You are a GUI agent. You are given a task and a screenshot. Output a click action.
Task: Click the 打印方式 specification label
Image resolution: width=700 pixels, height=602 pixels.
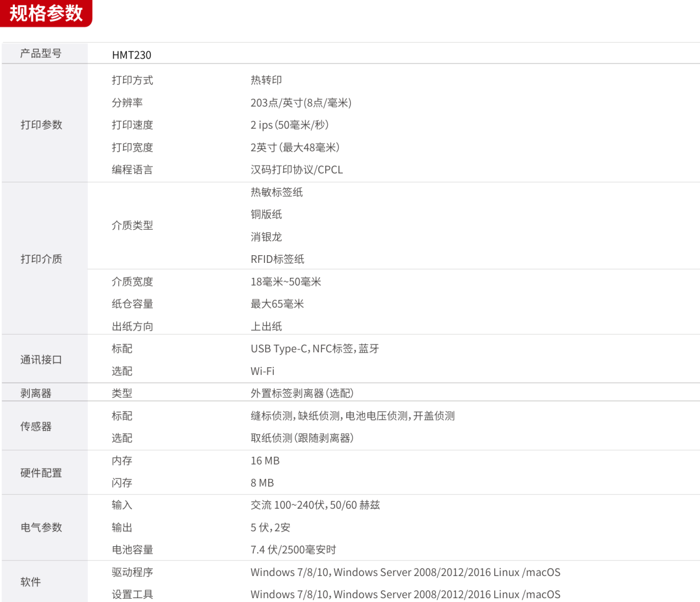click(132, 80)
